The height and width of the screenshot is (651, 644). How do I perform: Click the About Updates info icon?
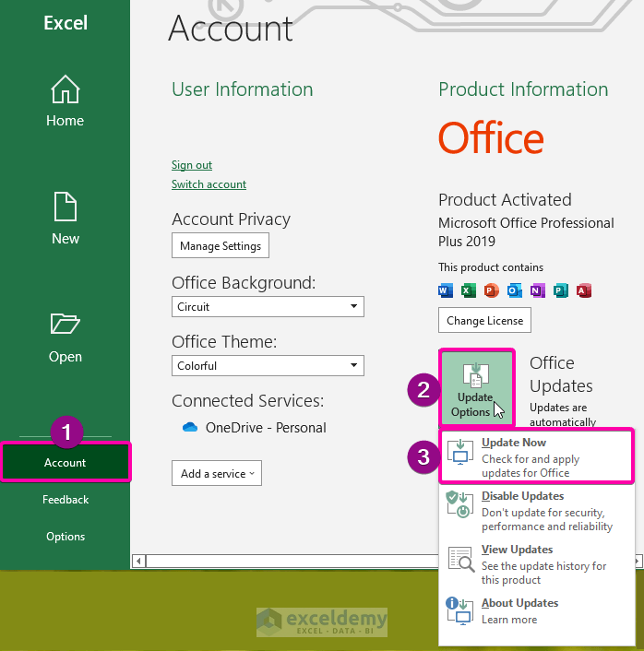(x=459, y=610)
